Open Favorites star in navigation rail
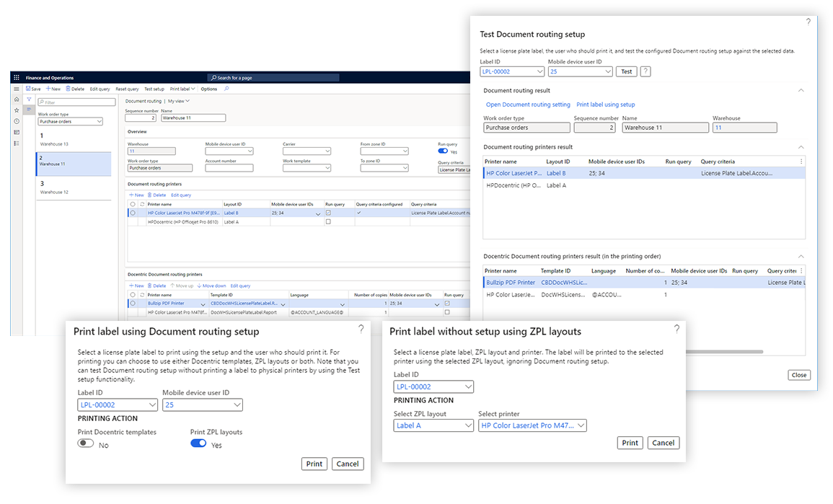Screen dimensions: 833x504 coord(17,110)
